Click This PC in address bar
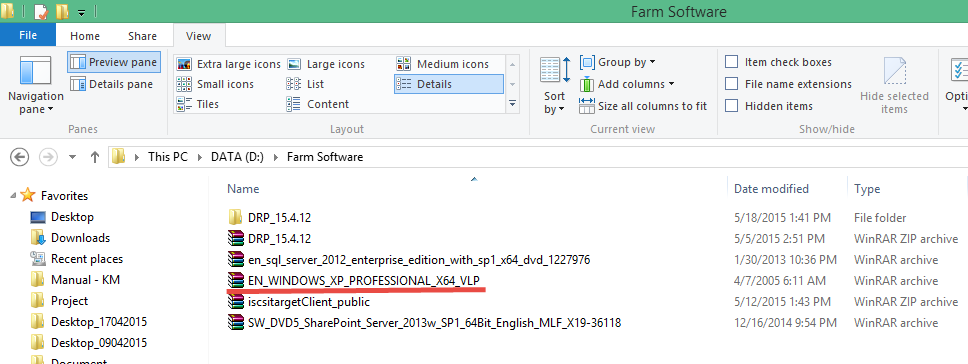 click(x=167, y=157)
